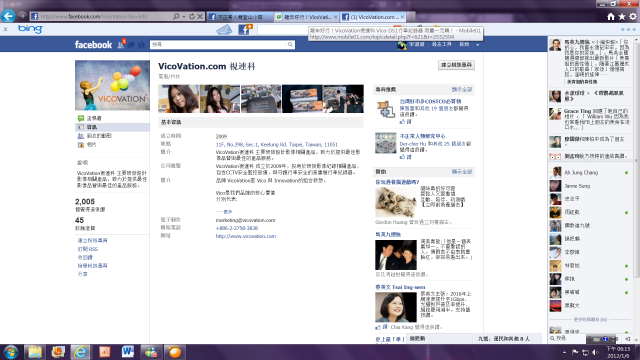Reload the page with refresh icon
Image resolution: width=640 pixels, height=360 pixels.
pos(191,16)
